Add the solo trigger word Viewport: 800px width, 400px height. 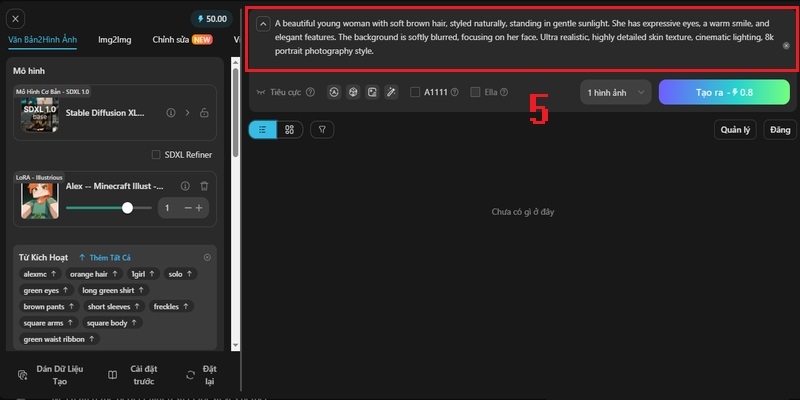tap(181, 274)
